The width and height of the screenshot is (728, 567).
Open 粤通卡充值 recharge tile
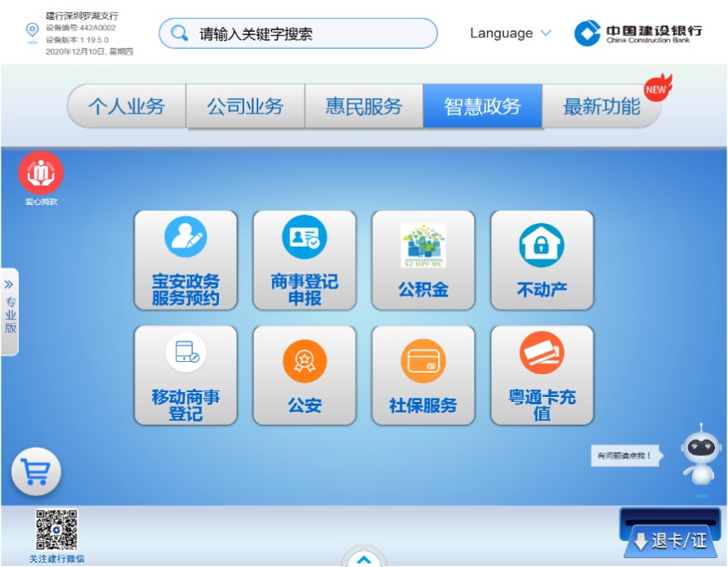(542, 375)
